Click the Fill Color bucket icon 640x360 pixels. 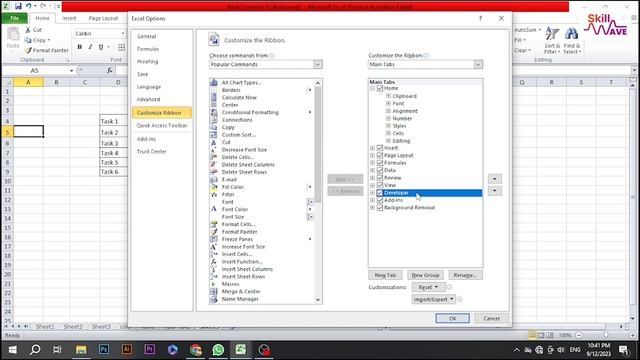[213, 187]
